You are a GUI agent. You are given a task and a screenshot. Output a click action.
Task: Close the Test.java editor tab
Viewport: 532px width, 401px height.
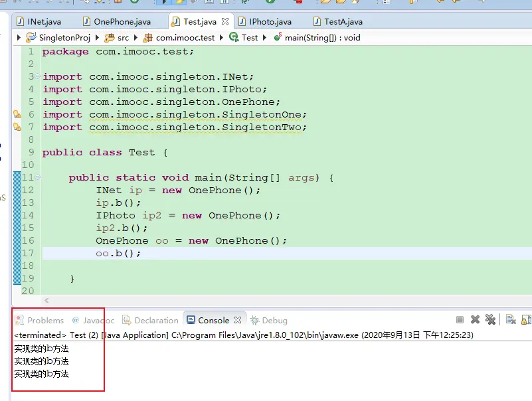225,22
